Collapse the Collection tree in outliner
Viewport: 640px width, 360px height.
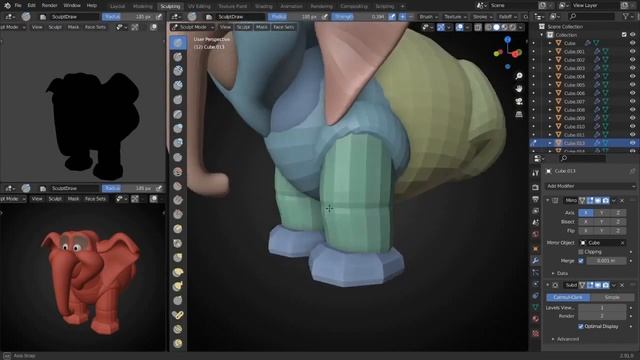click(x=542, y=35)
